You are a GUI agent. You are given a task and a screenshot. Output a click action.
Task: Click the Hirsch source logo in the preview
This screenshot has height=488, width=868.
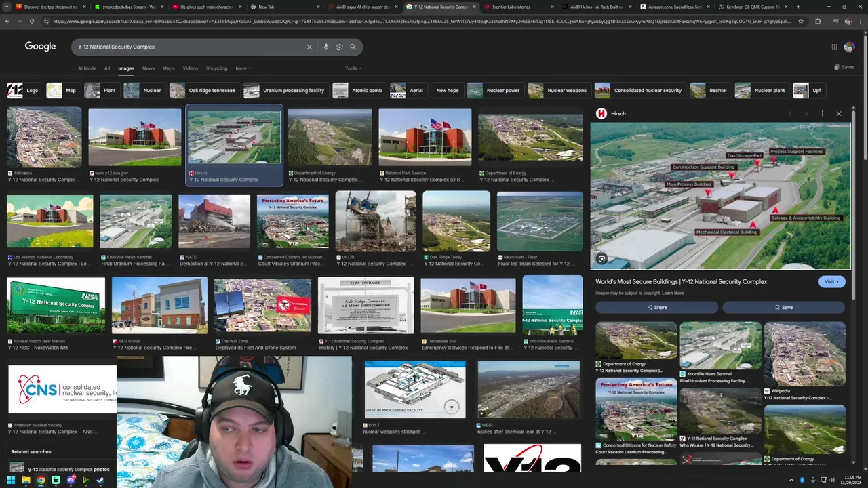[601, 113]
